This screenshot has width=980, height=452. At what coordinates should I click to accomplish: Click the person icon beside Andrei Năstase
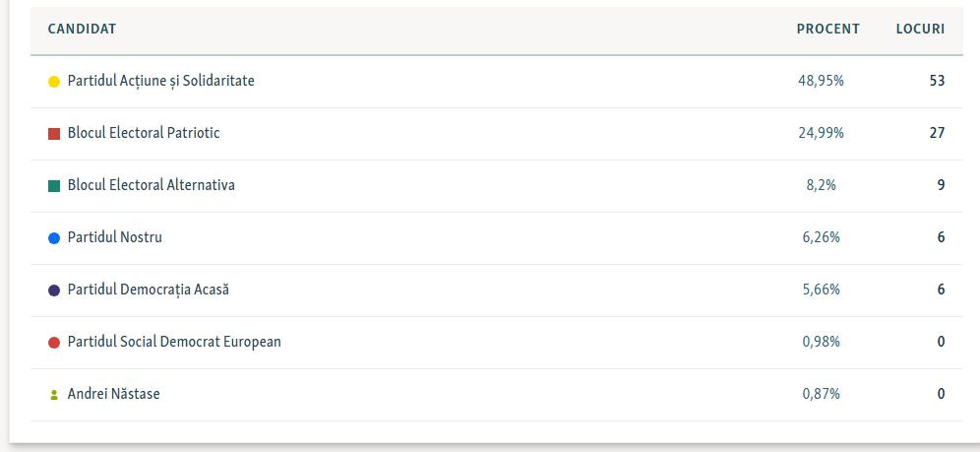(54, 395)
